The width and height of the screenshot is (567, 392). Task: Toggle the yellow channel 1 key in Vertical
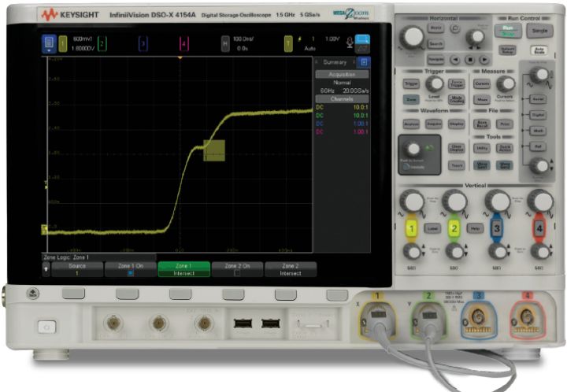tap(411, 228)
